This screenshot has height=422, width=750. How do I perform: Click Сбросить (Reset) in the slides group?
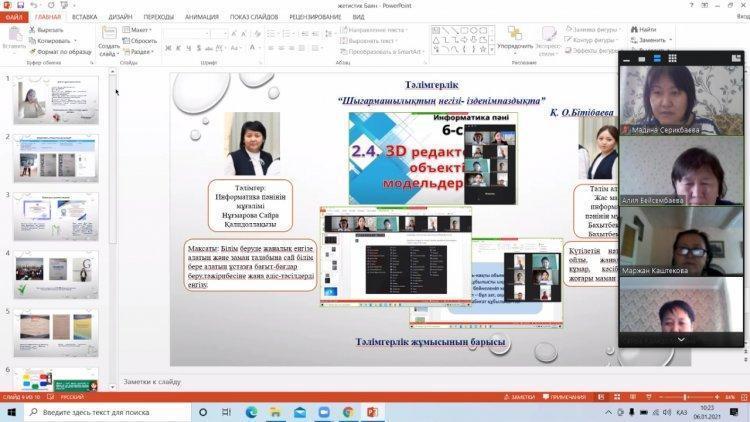click(140, 41)
